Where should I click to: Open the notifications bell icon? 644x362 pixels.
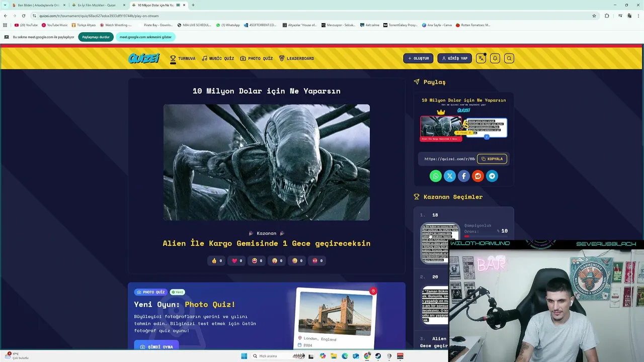point(495,58)
